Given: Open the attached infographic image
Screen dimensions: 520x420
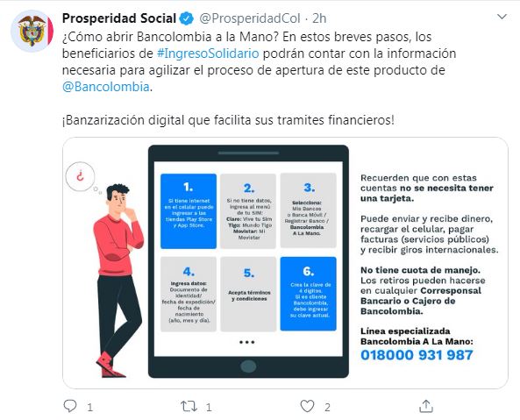Looking at the screenshot, I should [285, 263].
